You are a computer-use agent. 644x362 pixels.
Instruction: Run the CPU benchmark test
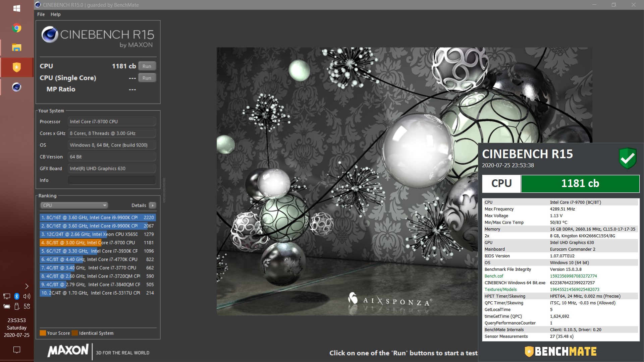pos(147,66)
